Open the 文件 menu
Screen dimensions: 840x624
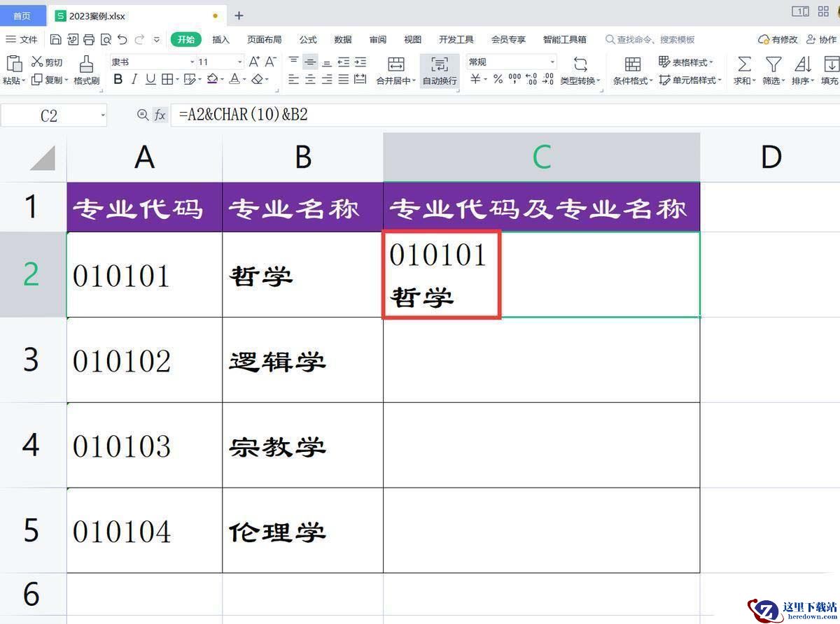[x=22, y=40]
